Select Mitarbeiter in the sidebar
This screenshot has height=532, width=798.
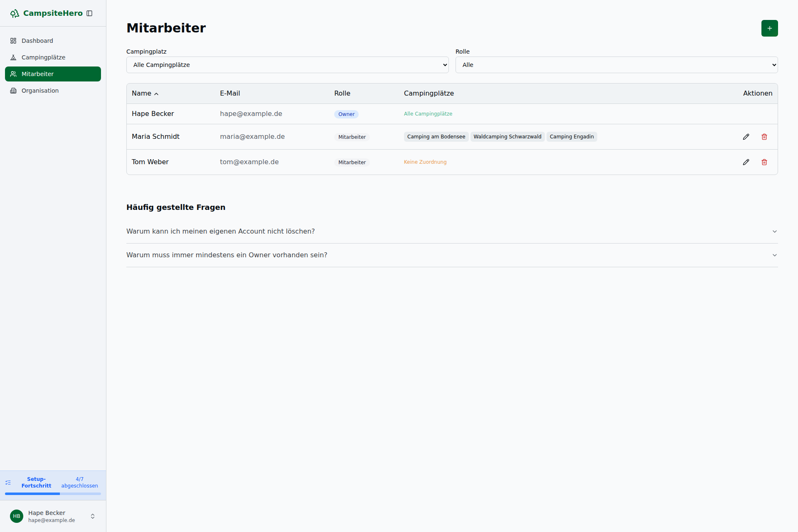tap(53, 74)
